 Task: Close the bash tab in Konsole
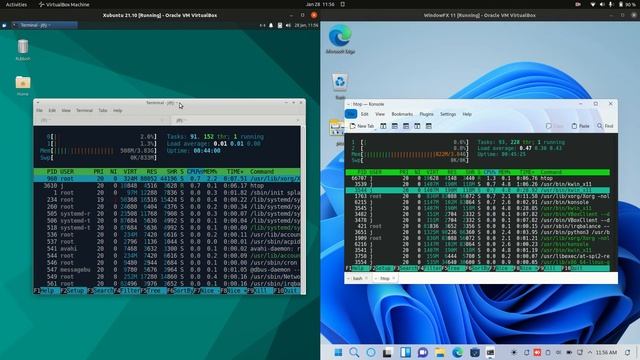(367, 278)
